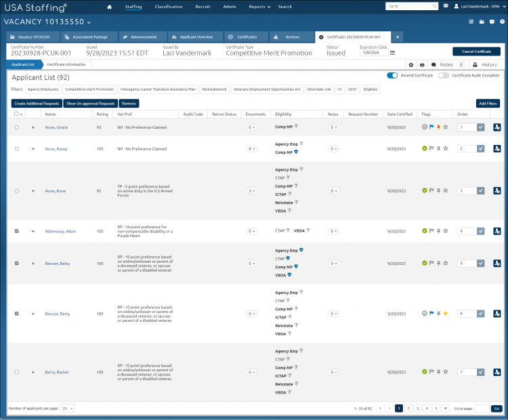Viewport: 508px width, 420px height.
Task: Go to the home icon
Action: pyautogui.click(x=110, y=7)
